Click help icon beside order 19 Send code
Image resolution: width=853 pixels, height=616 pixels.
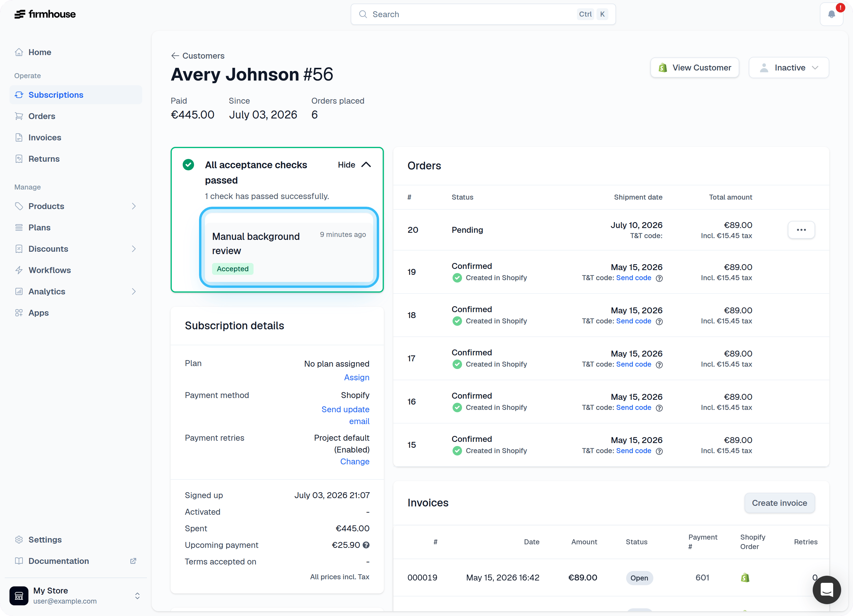coord(659,278)
